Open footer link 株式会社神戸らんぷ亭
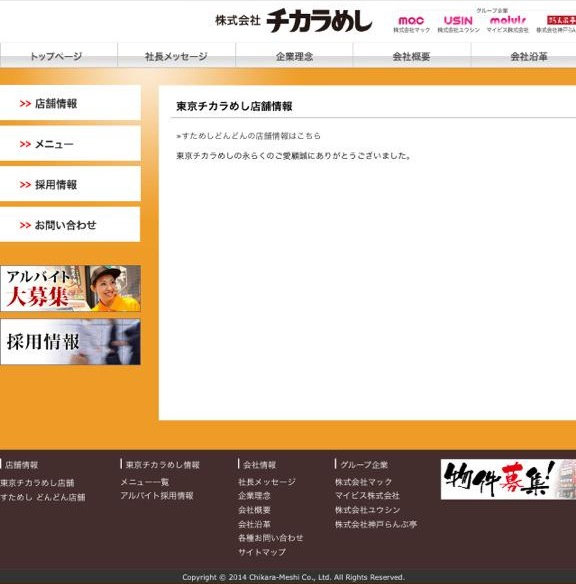The image size is (576, 584). point(376,524)
